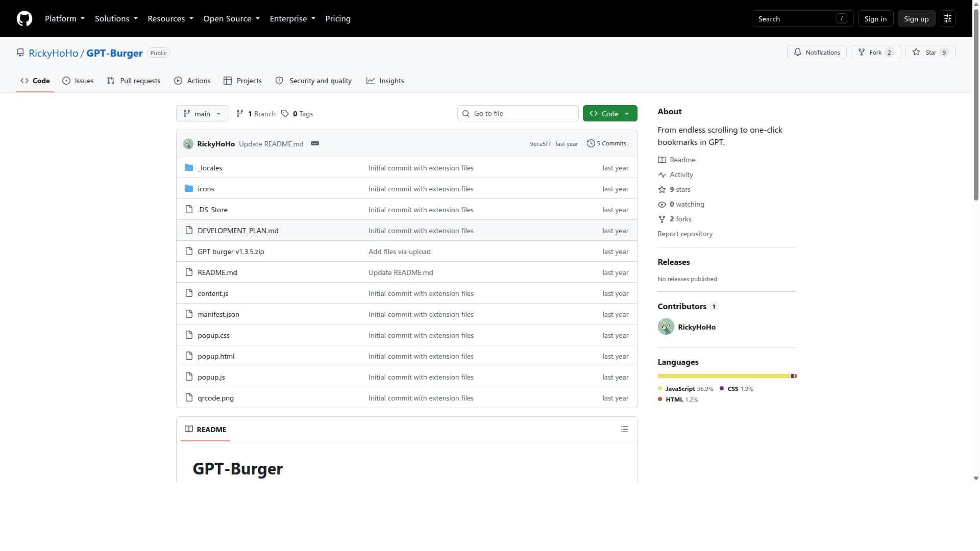Click the Activity pulse icon
Screen dimensions: 980x551
(662, 175)
